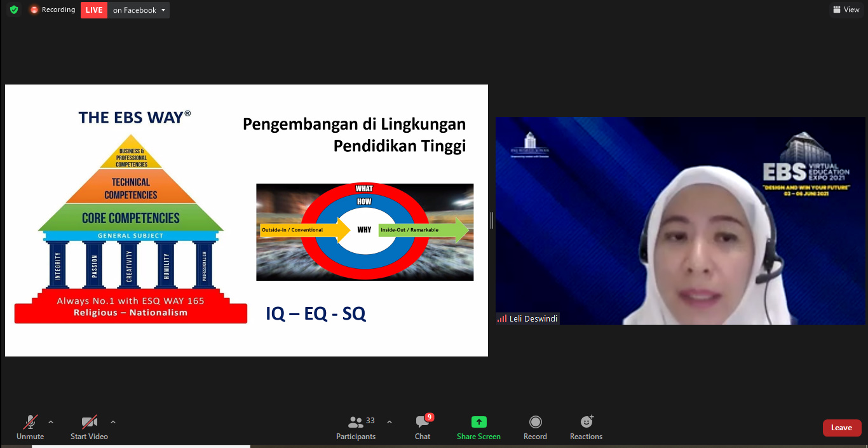Viewport: 868px width, 448px height.
Task: Expand audio options arrow beside Unmute
Action: tap(51, 422)
